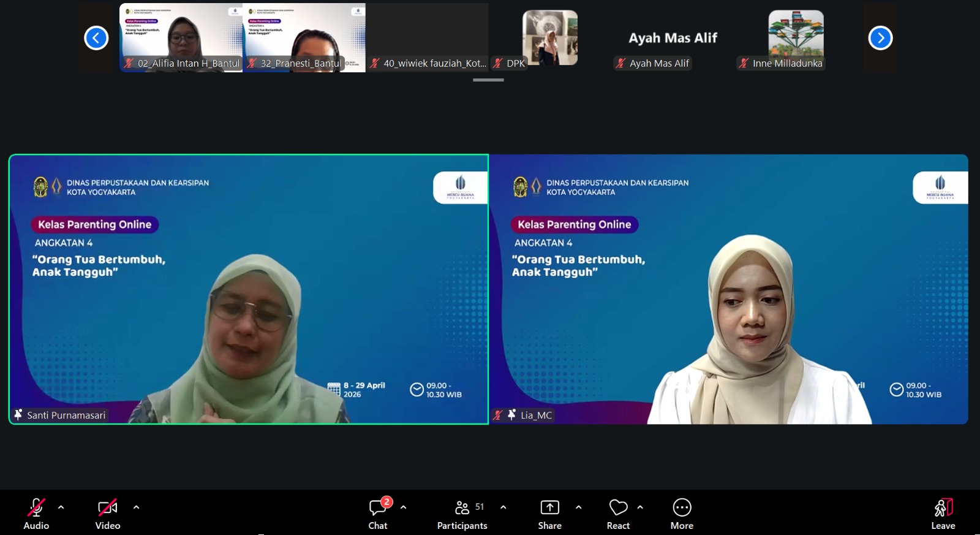
Task: Open the React emoji menu
Action: (618, 508)
